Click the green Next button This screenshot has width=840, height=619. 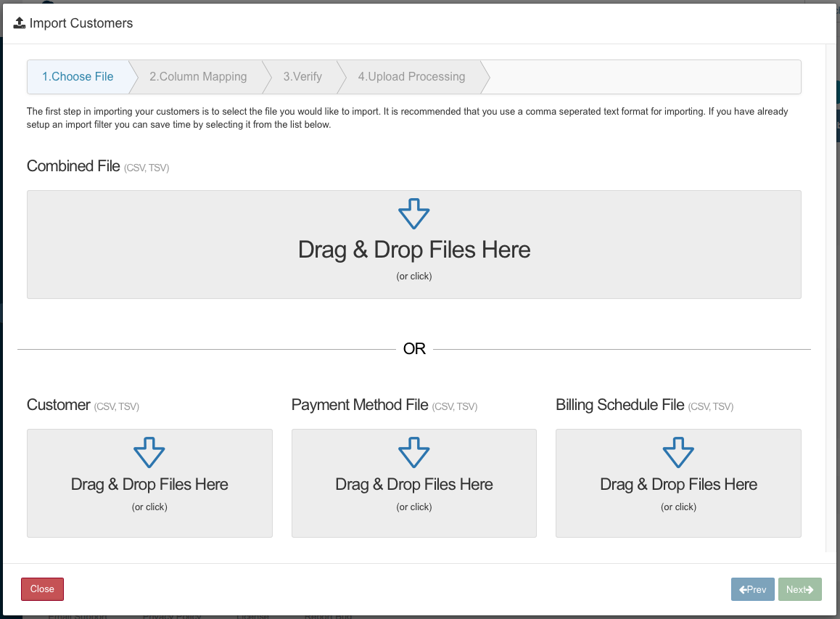[x=799, y=589]
